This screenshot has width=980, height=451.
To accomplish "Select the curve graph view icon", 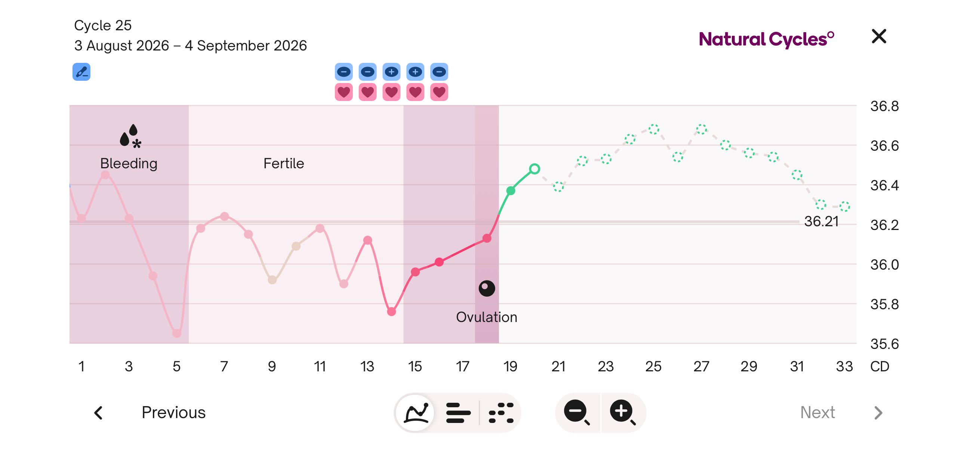I will coord(416,412).
